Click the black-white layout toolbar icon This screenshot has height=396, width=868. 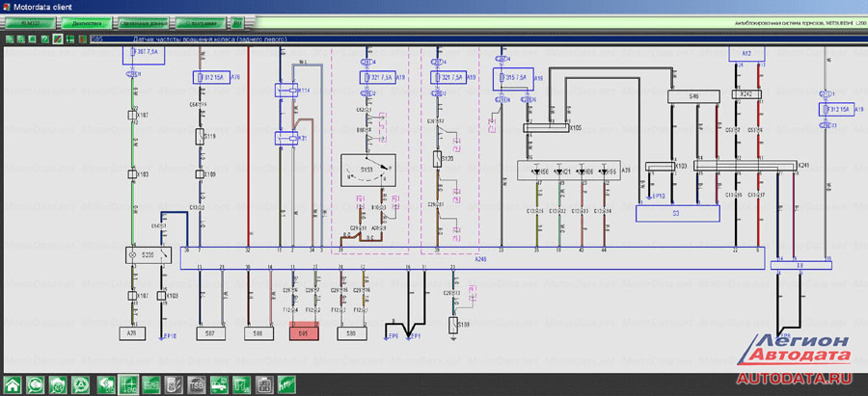[x=70, y=40]
